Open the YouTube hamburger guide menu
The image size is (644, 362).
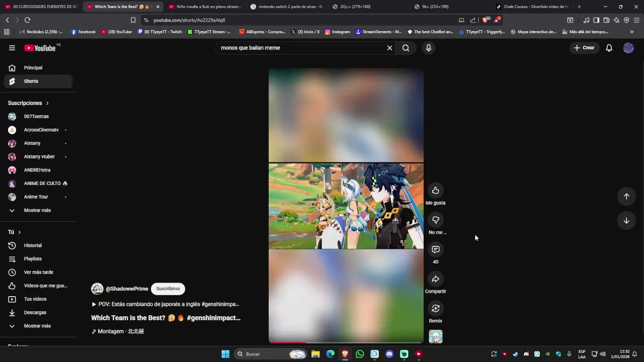pos(12,48)
